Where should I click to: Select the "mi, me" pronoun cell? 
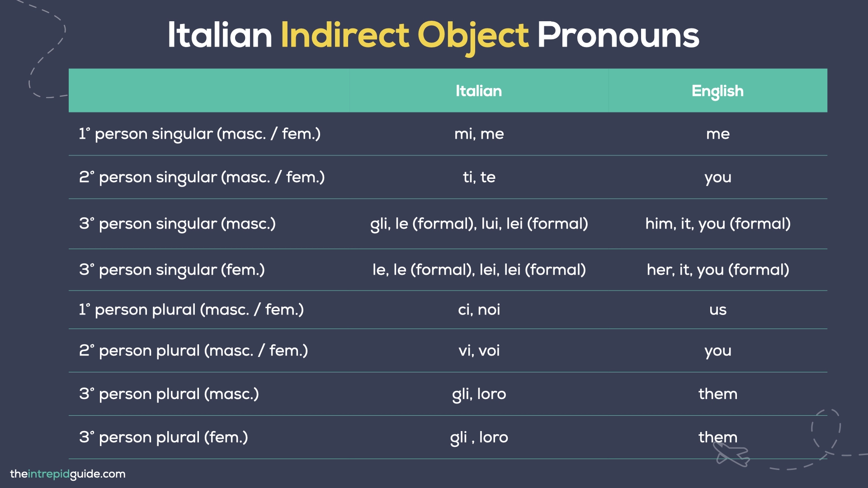tap(479, 134)
